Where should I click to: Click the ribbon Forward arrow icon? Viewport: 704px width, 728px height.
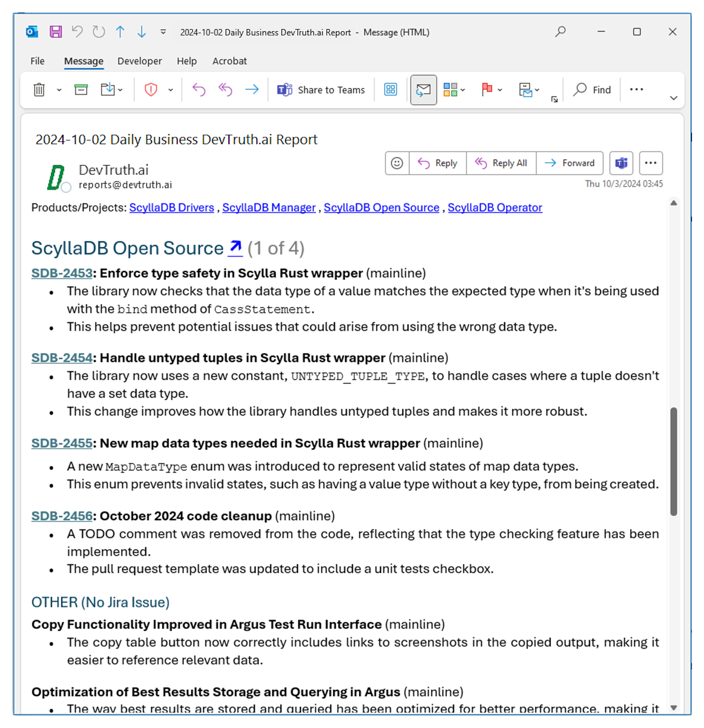[252, 90]
